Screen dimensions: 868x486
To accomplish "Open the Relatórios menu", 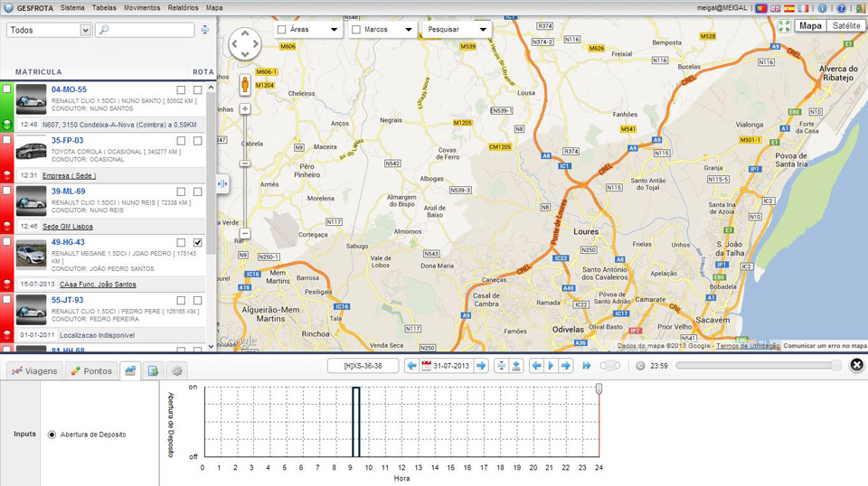I will pos(184,8).
